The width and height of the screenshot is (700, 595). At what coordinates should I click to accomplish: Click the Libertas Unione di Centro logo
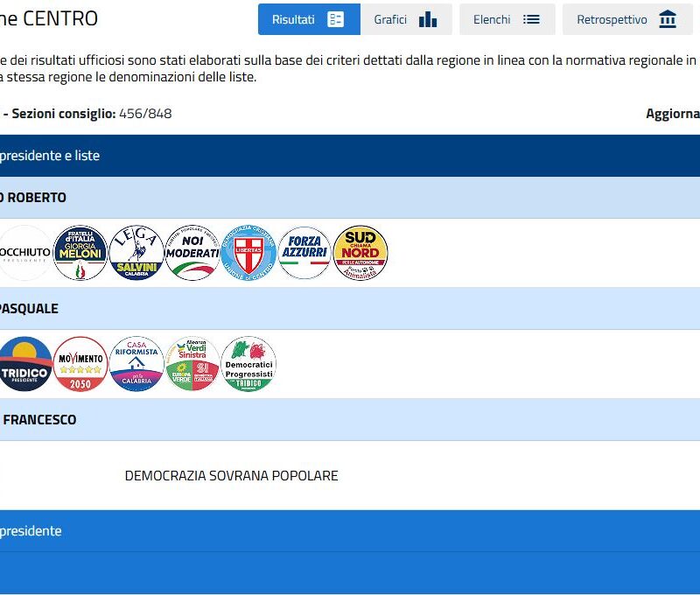[x=248, y=253]
